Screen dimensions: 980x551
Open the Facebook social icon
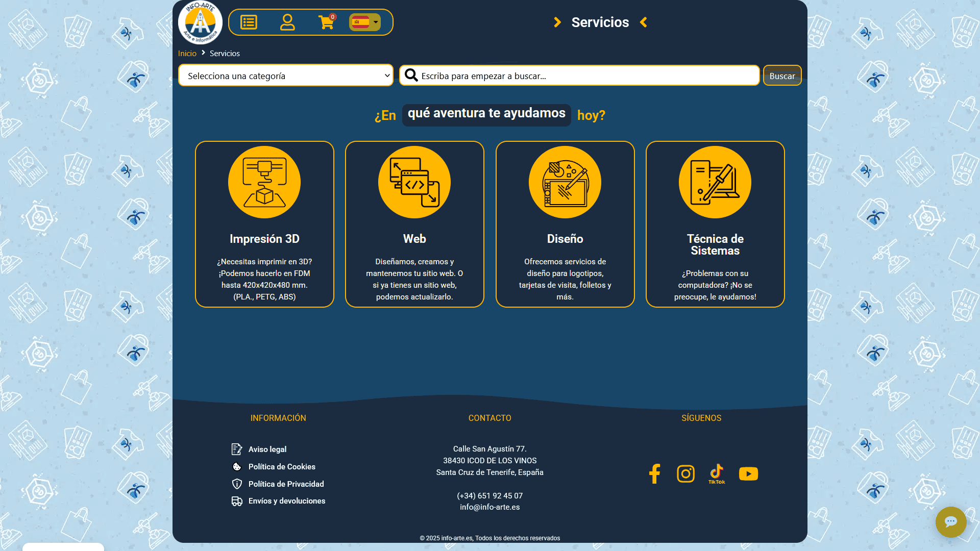(654, 473)
